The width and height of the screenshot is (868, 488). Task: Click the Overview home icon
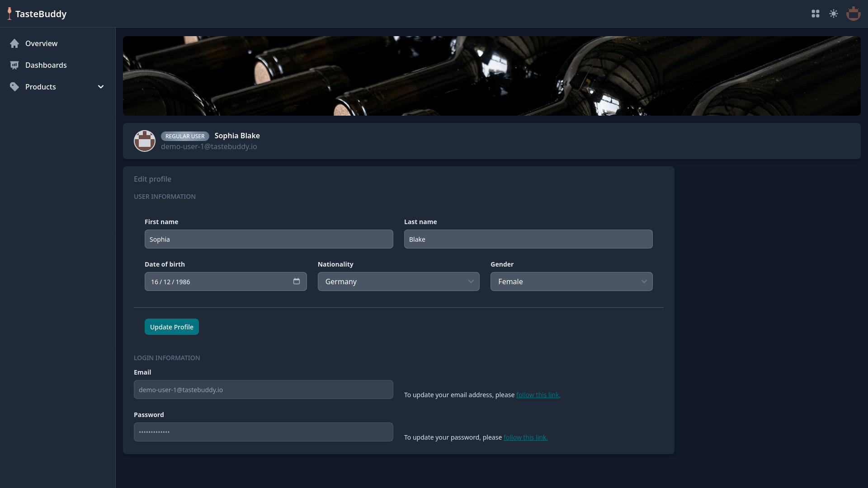pos(14,43)
